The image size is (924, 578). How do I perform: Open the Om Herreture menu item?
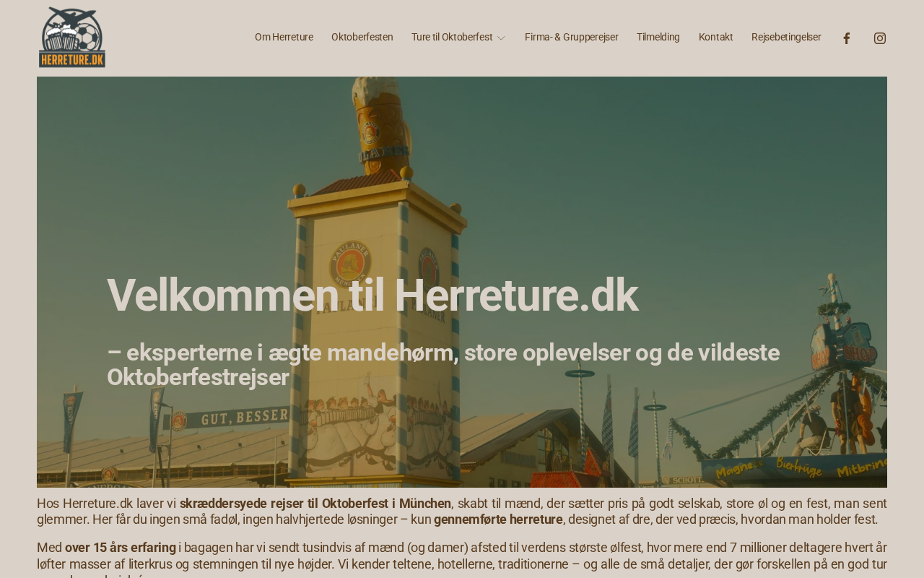(x=284, y=37)
